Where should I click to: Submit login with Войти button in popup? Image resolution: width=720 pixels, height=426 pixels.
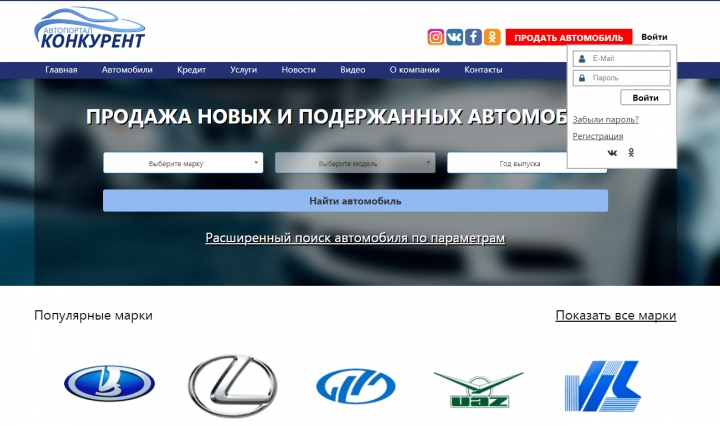click(x=645, y=97)
